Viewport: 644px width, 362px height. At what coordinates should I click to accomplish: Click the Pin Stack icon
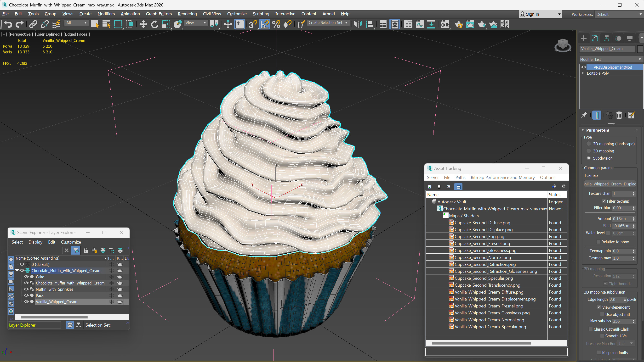click(584, 115)
